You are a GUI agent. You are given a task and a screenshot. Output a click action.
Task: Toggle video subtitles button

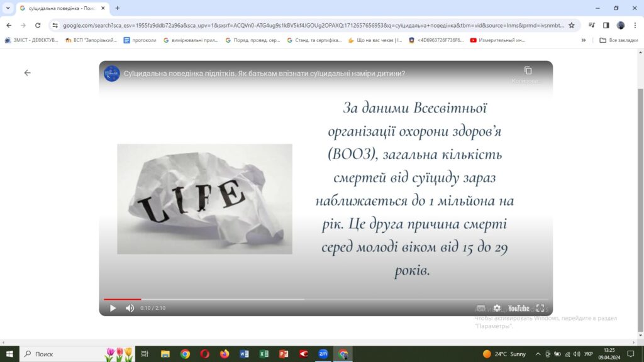pos(481,308)
